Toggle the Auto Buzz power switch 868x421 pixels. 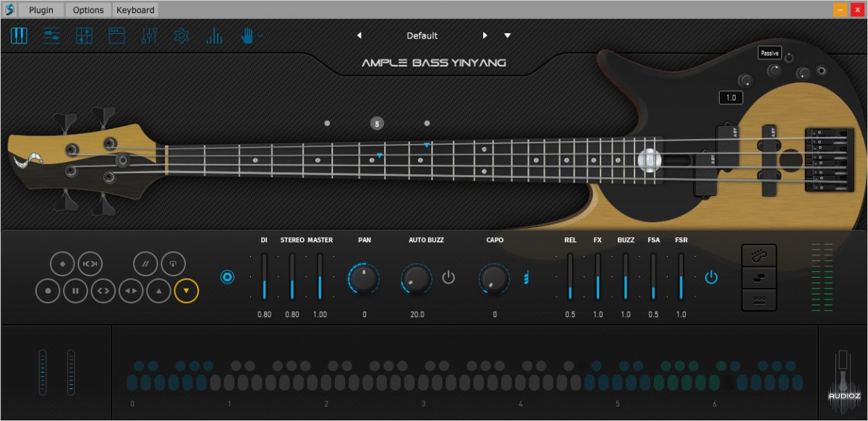click(448, 276)
